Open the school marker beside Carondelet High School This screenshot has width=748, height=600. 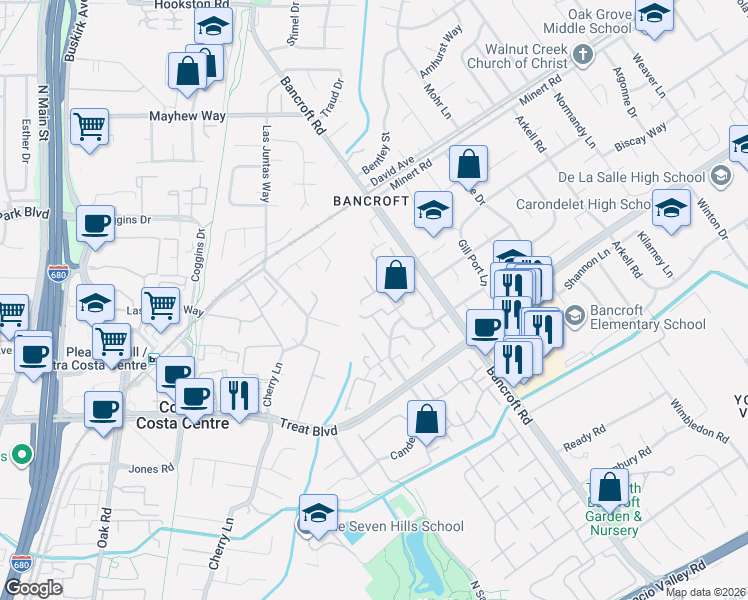coord(671,208)
